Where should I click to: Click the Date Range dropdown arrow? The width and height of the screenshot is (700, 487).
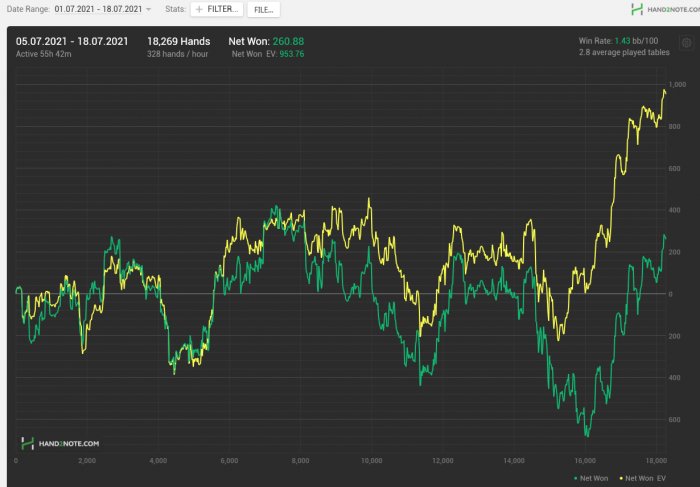tap(149, 9)
